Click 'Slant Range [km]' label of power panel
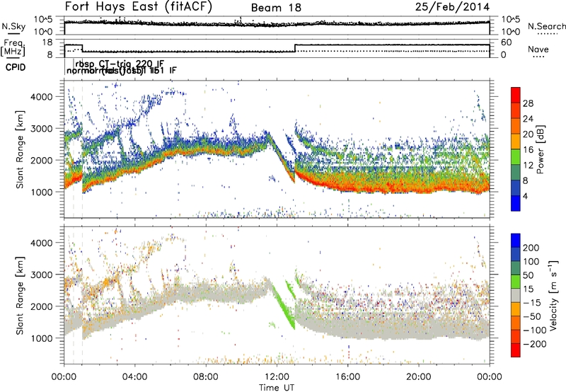The width and height of the screenshot is (566, 392). (20, 149)
